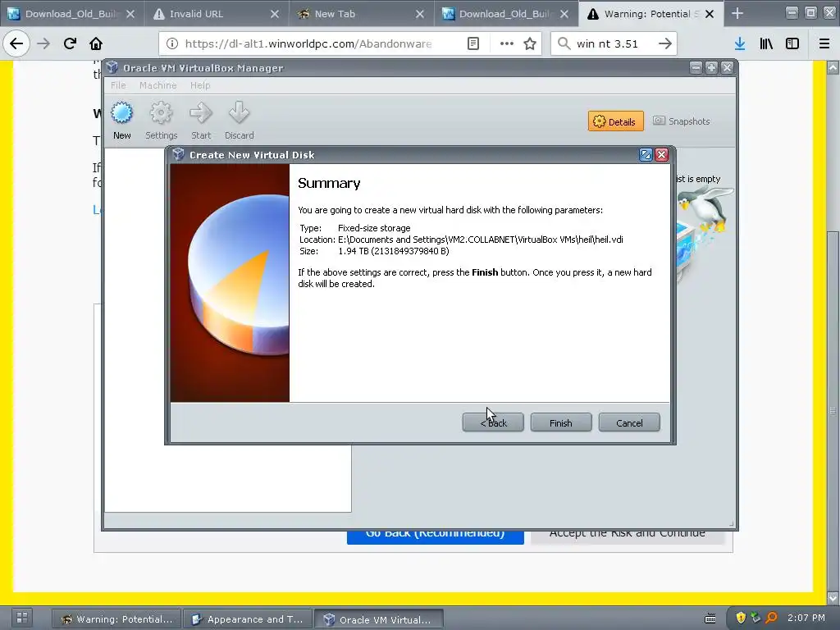The height and width of the screenshot is (630, 840).
Task: Click the Firefox forward arrow
Action: (x=43, y=43)
